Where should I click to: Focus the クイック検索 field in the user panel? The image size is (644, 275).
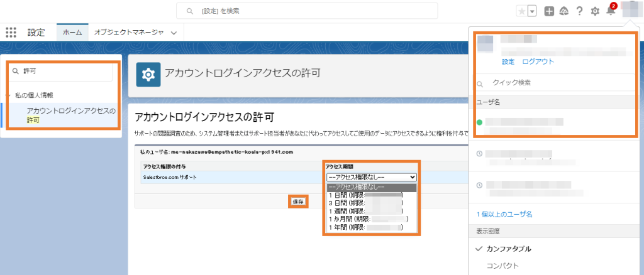coord(555,83)
